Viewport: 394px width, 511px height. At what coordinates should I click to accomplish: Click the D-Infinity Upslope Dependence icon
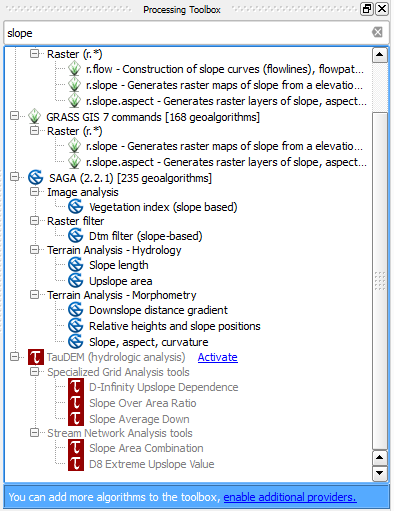click(x=76, y=387)
